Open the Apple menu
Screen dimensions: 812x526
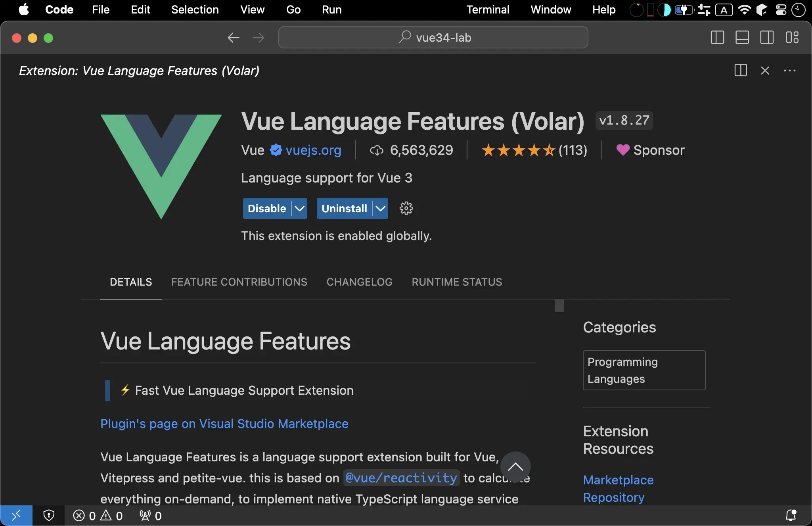coord(24,10)
